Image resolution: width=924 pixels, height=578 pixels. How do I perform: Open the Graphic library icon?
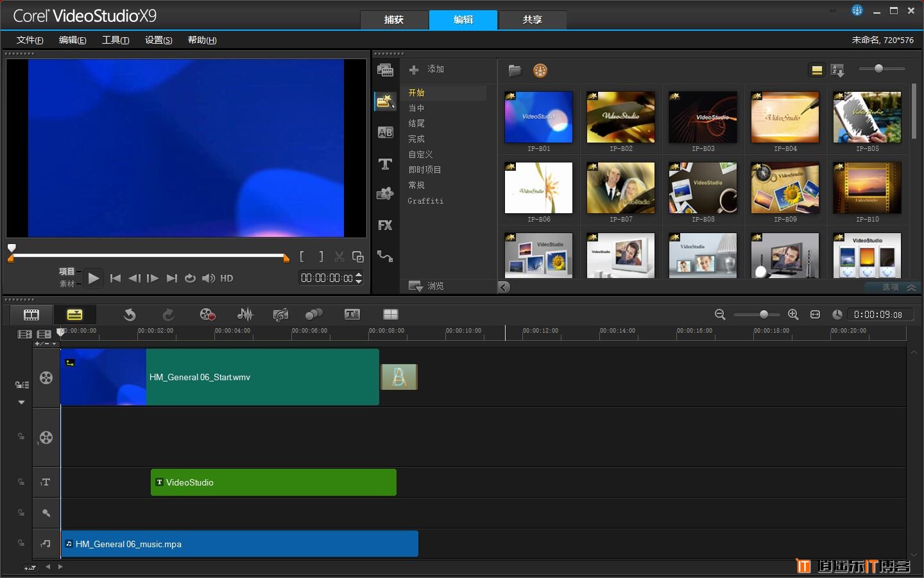[385, 194]
